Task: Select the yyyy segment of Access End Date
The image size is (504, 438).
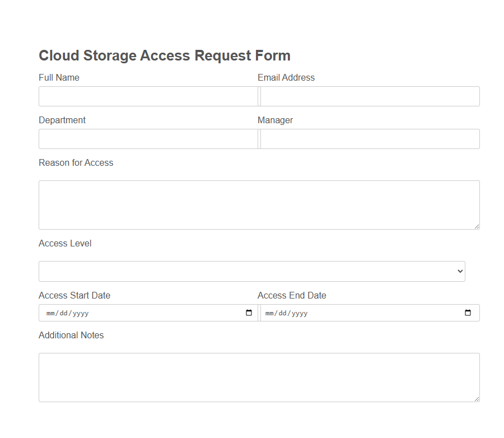Action: click(x=299, y=313)
